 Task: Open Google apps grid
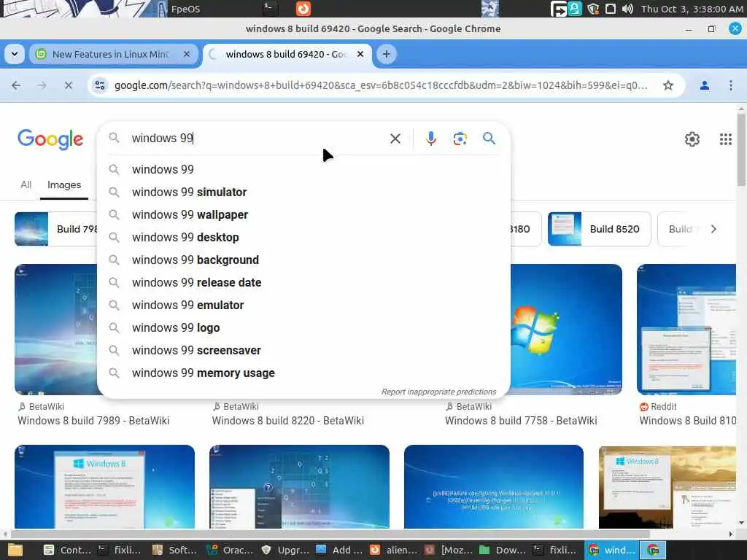pos(726,139)
